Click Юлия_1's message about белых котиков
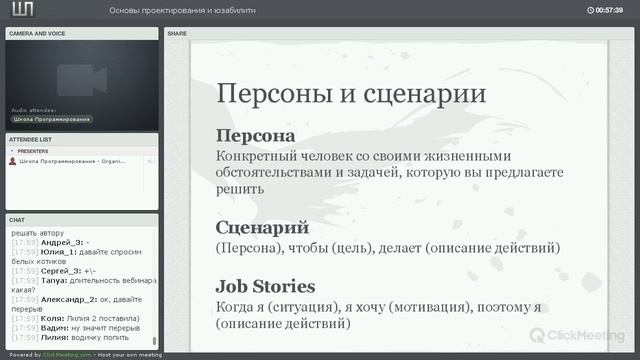The width and height of the screenshot is (640, 360). click(x=76, y=257)
